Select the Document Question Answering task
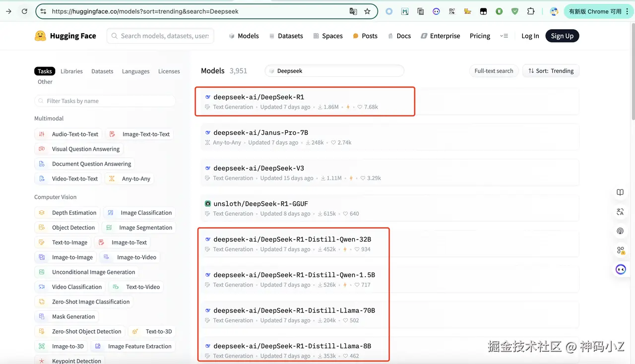This screenshot has height=364, width=635. click(84, 164)
